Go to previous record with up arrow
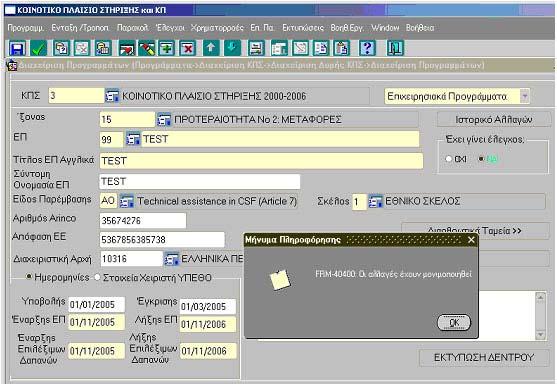 (x=211, y=48)
